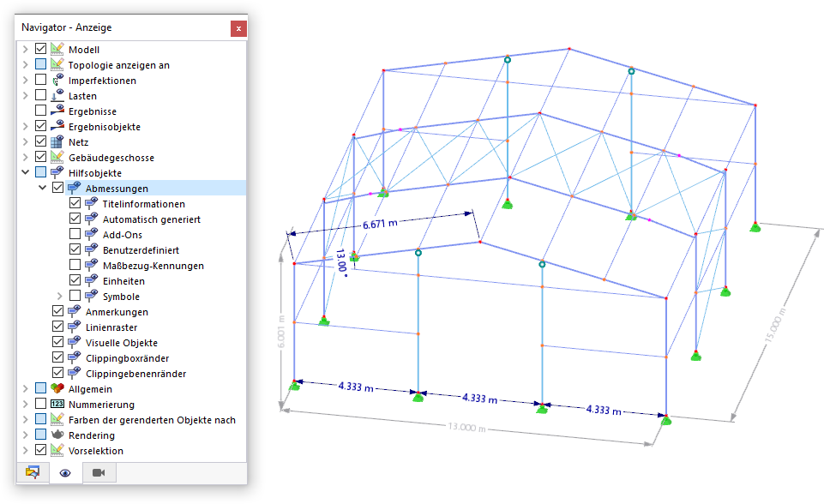
Task: Click the Linienraster icon
Action: pos(75,327)
